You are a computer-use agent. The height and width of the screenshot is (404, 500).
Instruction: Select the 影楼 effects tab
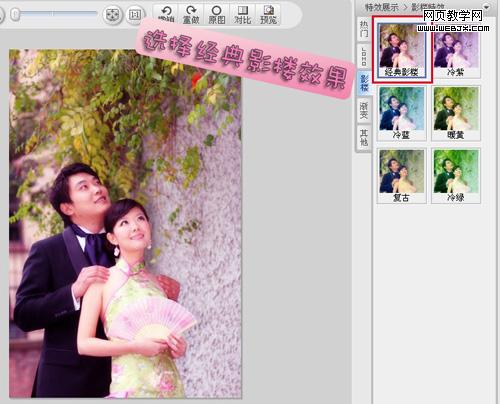pos(364,83)
